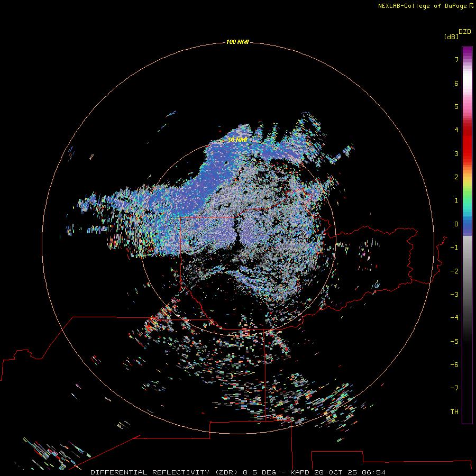Viewport: 476px width, 476px height.
Task: Click the -4 value on the color scale
Action: coord(454,318)
